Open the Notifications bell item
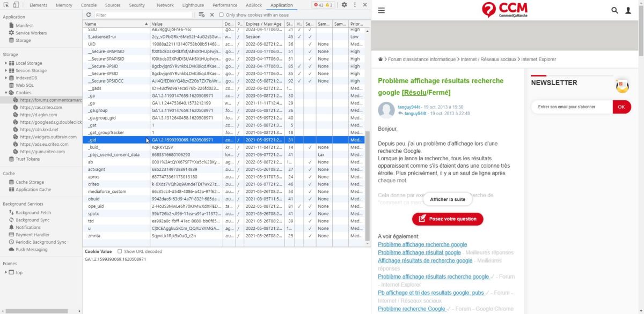 click(x=28, y=228)
